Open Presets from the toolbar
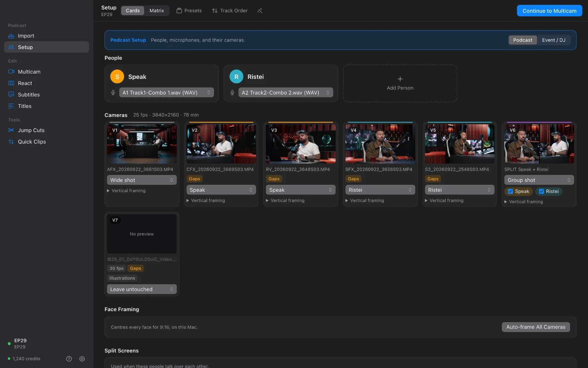 pos(189,11)
